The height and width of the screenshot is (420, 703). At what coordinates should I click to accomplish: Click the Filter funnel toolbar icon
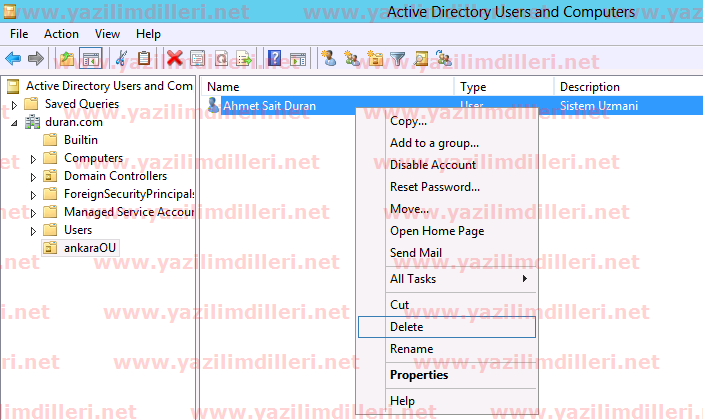[398, 59]
